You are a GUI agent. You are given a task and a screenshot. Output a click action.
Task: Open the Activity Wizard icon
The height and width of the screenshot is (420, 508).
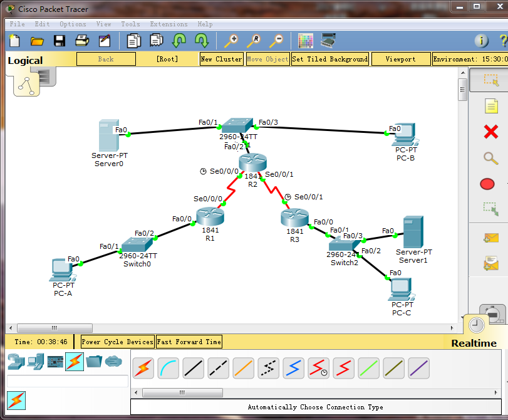(105, 41)
